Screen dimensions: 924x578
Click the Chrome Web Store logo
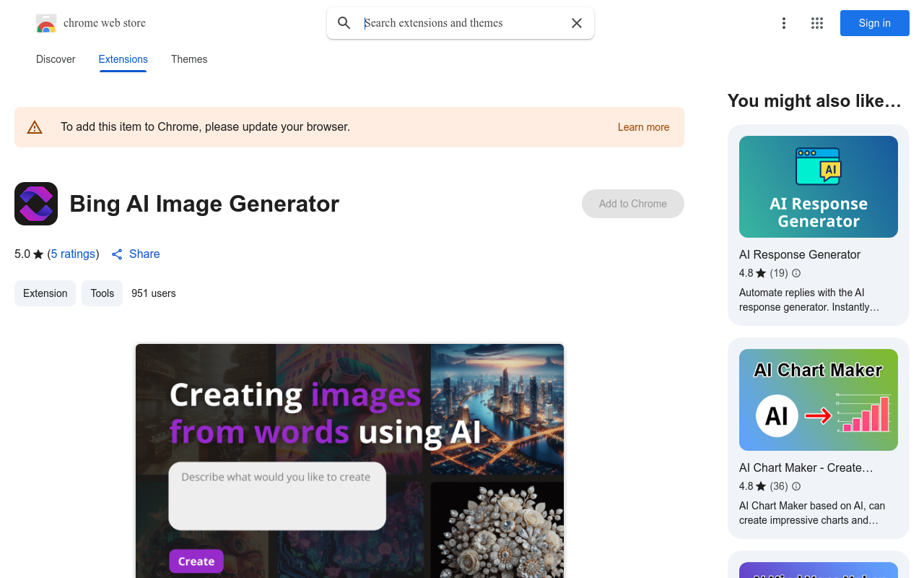[x=46, y=23]
